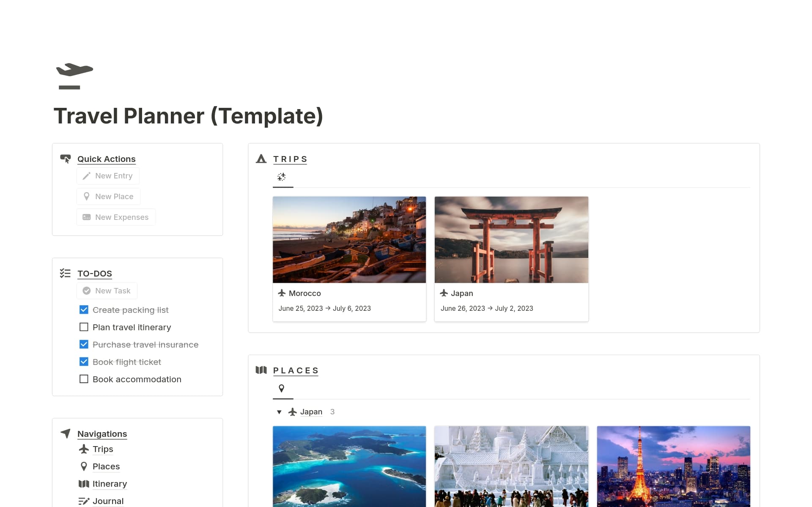
Task: Click the airplane icon beside the TRIPS heading
Action: (261, 159)
